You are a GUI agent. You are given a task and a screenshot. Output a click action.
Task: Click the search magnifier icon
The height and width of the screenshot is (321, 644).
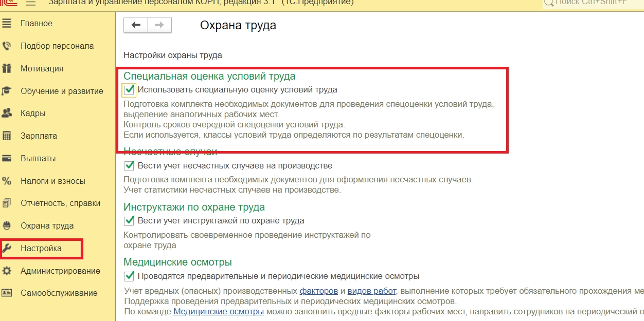(x=549, y=2)
